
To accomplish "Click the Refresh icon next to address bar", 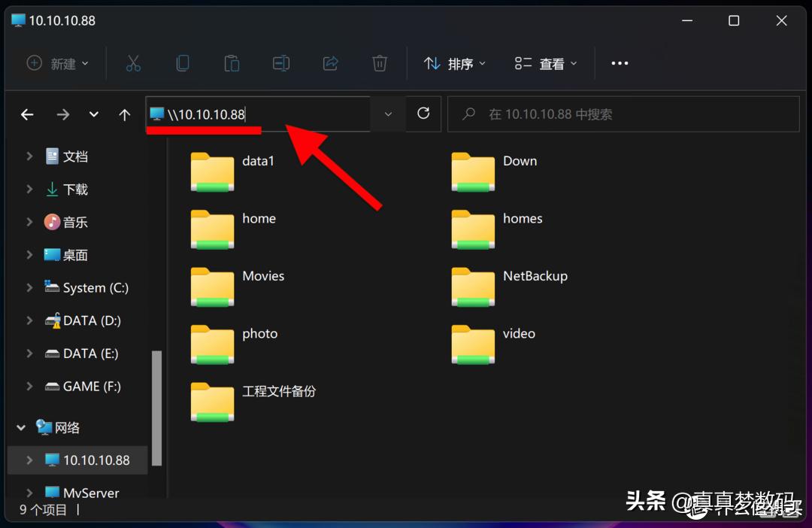I will click(x=423, y=114).
